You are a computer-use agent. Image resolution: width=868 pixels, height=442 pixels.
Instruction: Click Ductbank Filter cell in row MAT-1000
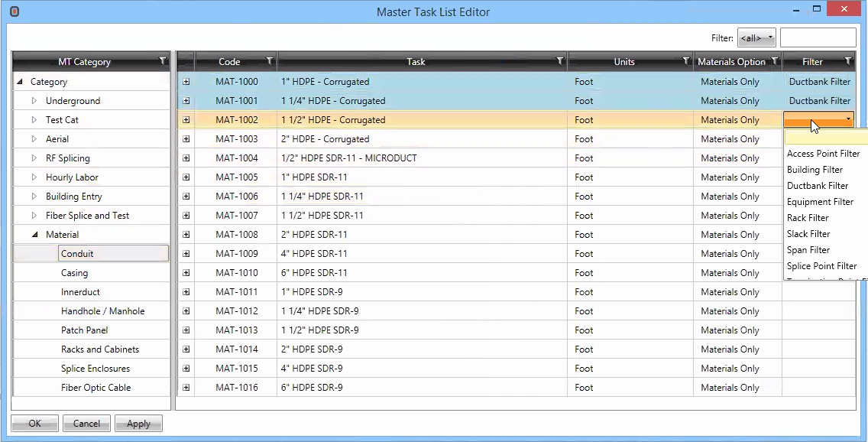click(819, 81)
